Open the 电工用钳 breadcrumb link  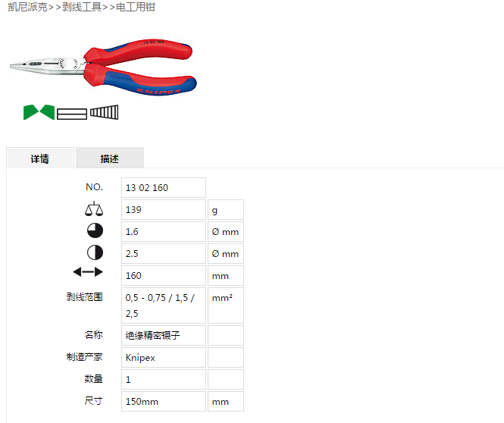(x=136, y=7)
